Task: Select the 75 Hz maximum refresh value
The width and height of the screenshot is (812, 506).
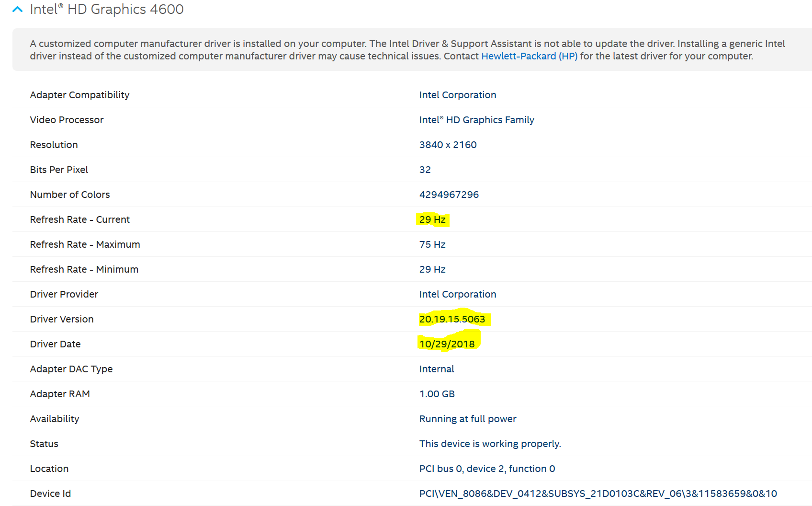Action: click(432, 244)
